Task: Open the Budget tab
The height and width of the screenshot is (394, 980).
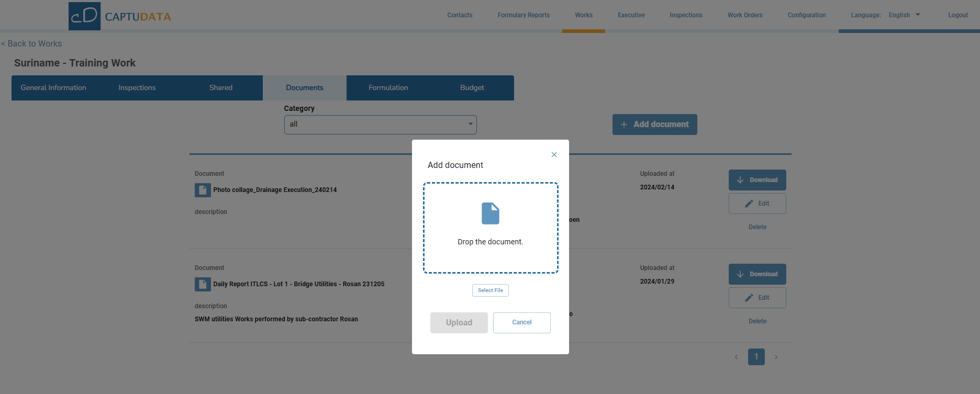Action: tap(472, 88)
